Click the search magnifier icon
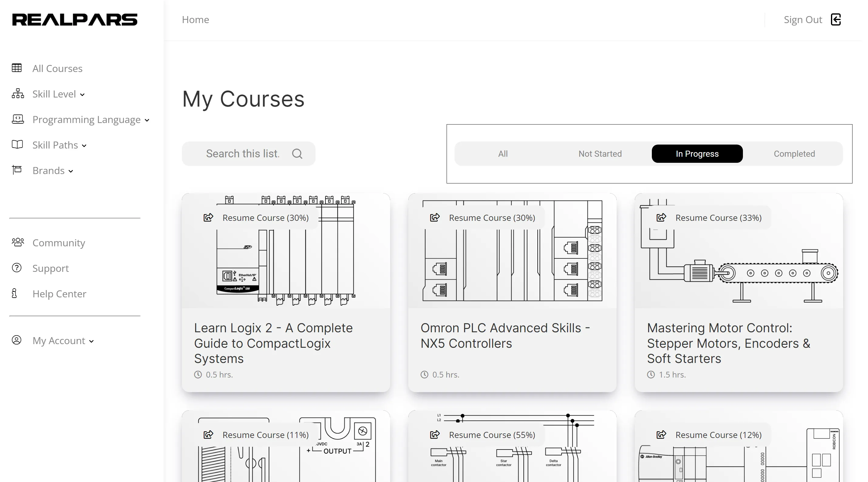Screen dimensions: 868x482 point(297,154)
